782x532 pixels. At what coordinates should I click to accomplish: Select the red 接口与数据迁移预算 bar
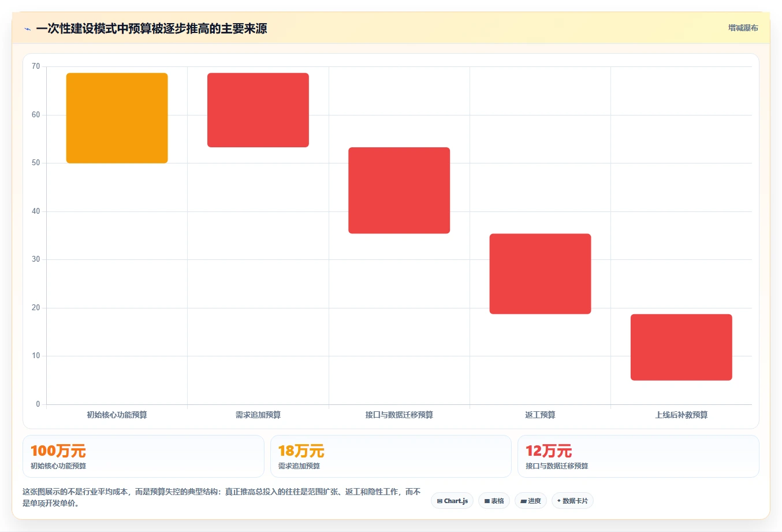[x=399, y=191]
